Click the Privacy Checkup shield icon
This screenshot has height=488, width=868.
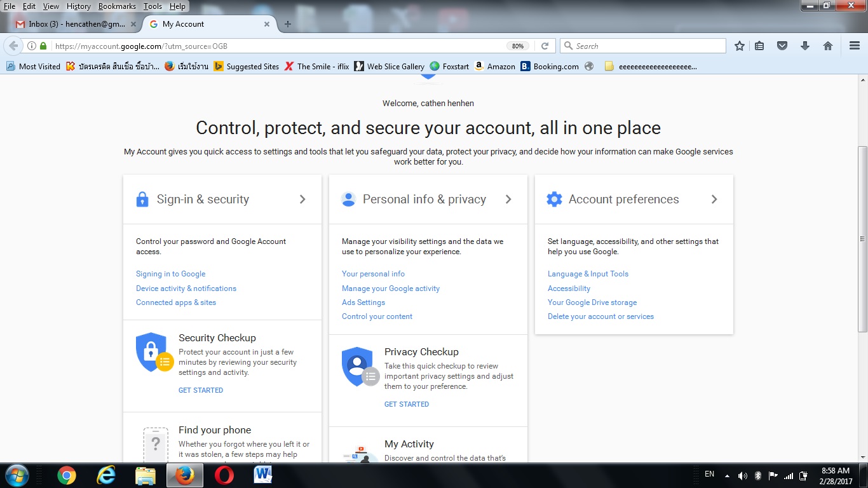[360, 367]
